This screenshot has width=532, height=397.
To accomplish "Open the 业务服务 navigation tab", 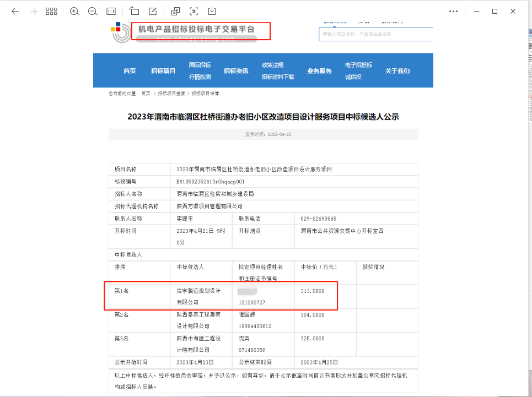I will click(320, 70).
